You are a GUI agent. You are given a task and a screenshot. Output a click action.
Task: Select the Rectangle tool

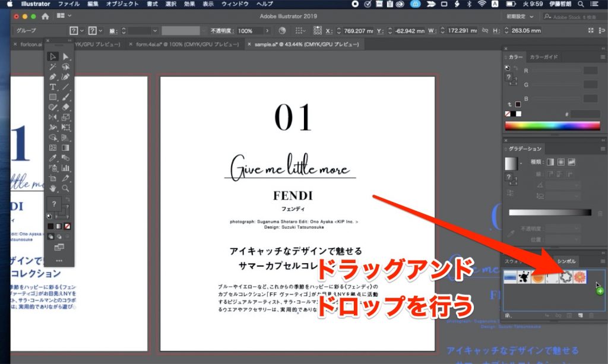tap(53, 97)
